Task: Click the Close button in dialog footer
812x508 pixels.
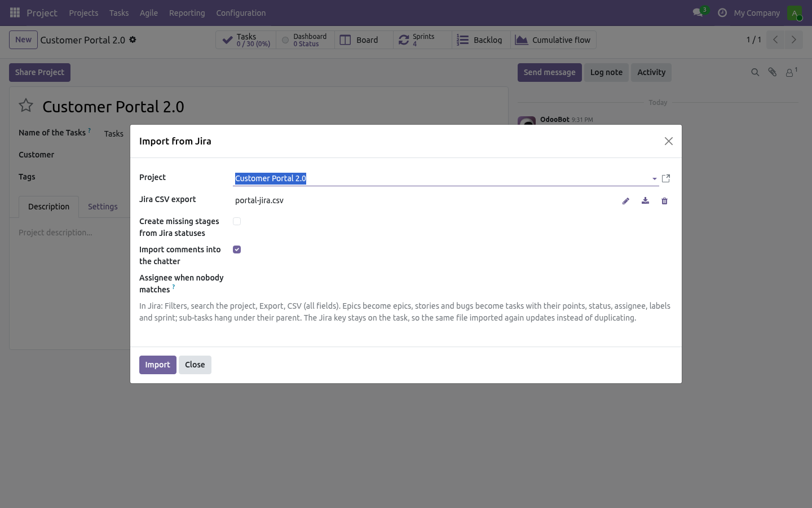Action: (x=195, y=365)
